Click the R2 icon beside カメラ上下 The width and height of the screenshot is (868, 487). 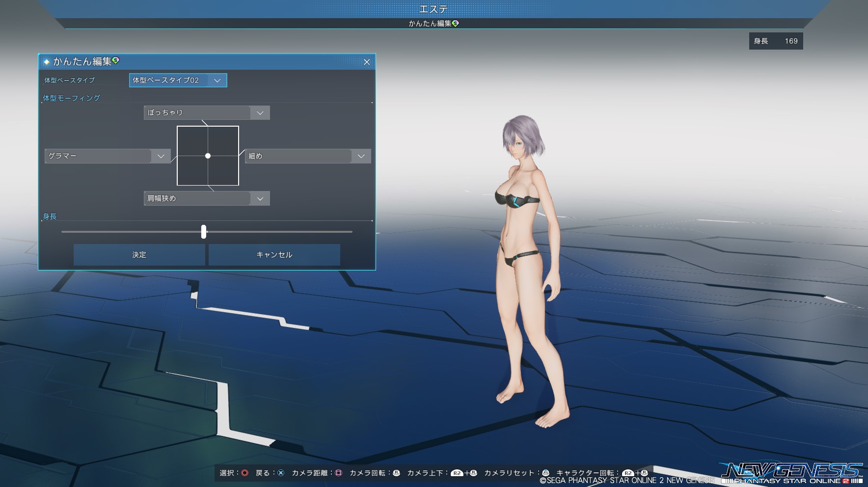coord(457,473)
